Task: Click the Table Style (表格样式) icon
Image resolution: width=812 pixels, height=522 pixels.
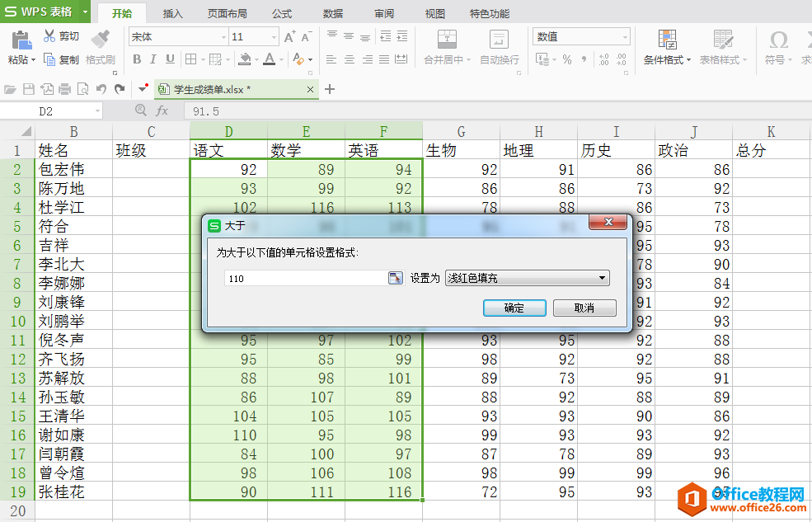Action: (723, 40)
